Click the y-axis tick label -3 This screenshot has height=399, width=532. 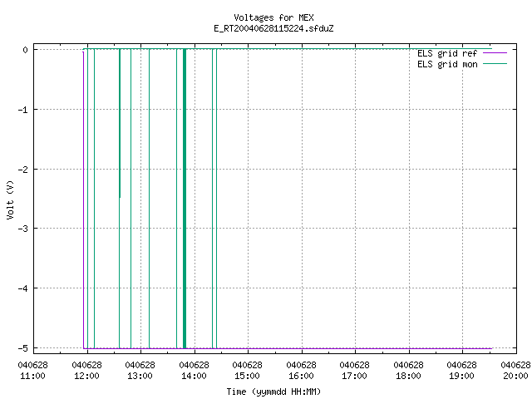tap(23, 229)
